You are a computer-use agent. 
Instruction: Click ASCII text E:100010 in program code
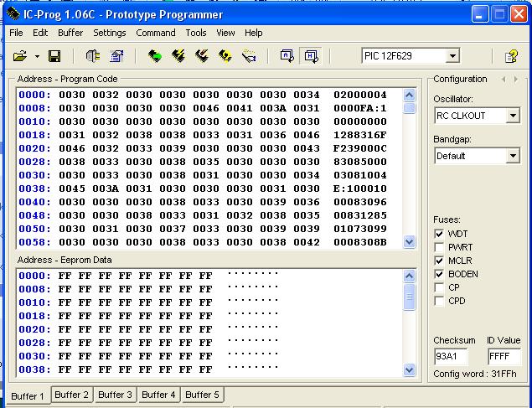[360, 189]
